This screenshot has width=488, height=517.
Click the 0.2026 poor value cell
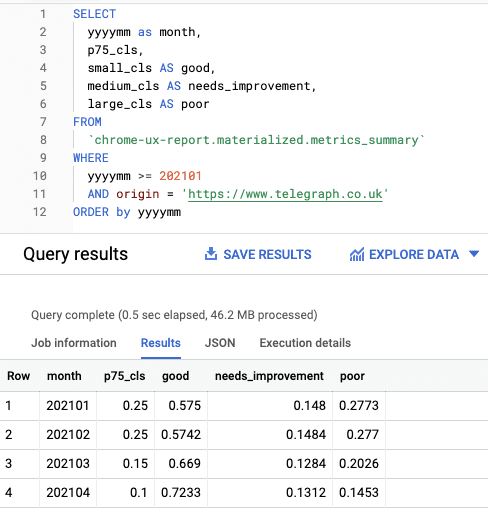point(359,464)
